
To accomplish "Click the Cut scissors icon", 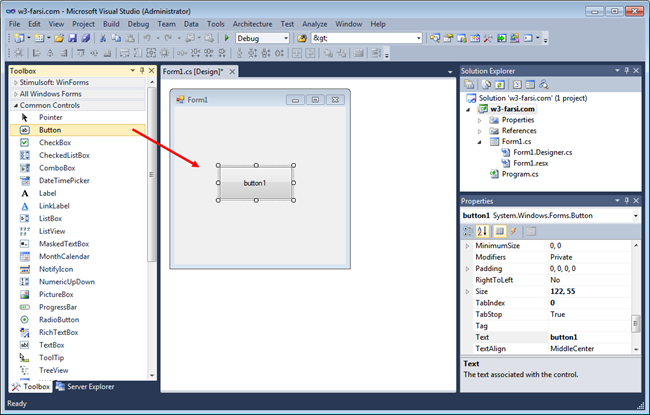I will click(x=103, y=38).
